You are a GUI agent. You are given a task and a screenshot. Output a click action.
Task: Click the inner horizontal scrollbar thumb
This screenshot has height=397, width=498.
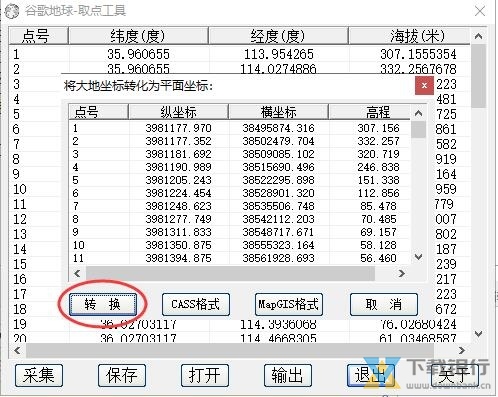230,274
